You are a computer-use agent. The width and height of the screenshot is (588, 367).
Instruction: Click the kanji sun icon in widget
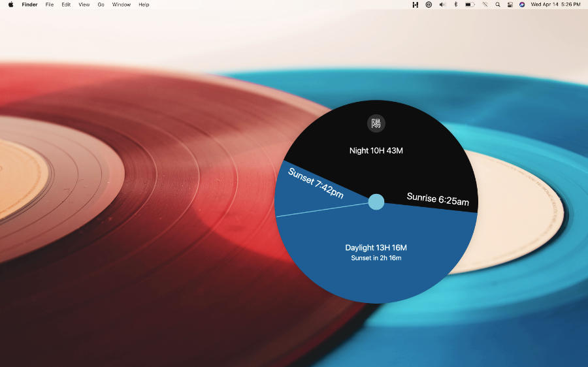[x=376, y=123]
